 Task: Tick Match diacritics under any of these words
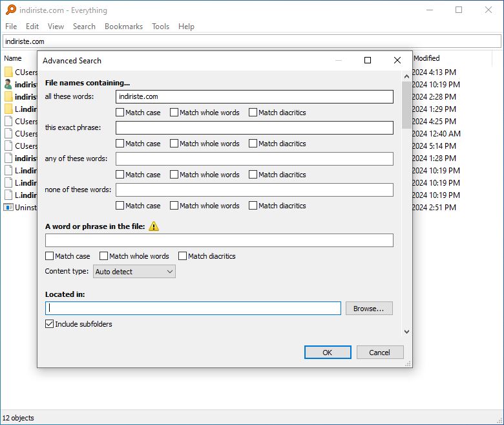(253, 175)
